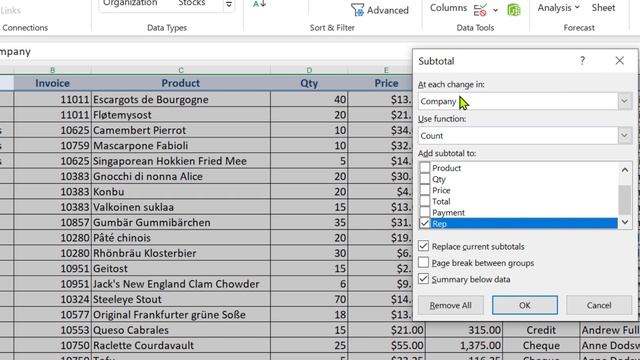640x360 pixels.
Task: Open the 'Use function' Count dropdown
Action: coord(624,136)
